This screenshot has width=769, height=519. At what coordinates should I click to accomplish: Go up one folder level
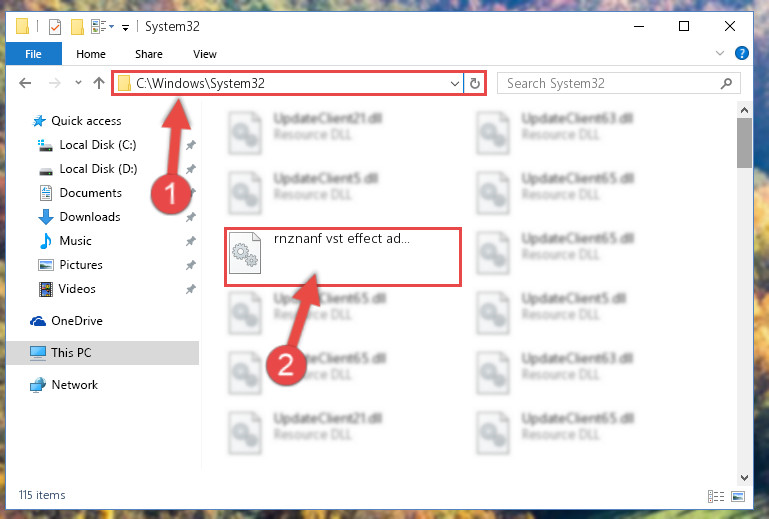99,83
